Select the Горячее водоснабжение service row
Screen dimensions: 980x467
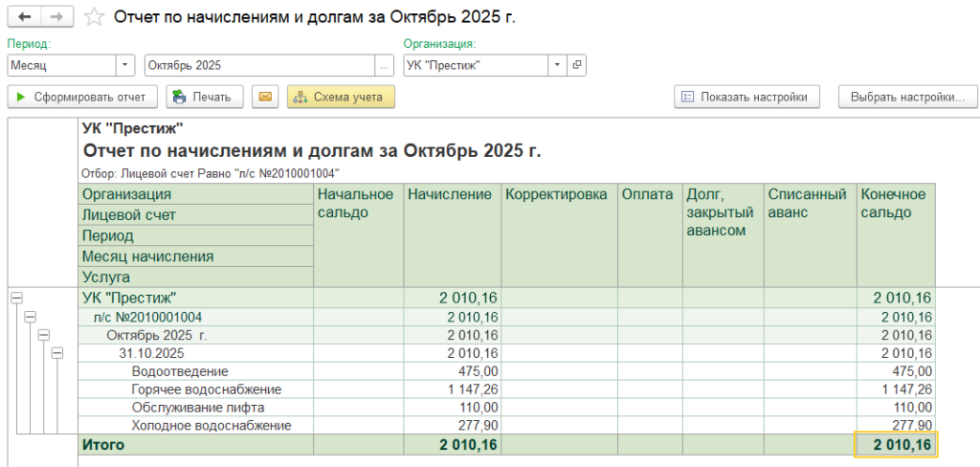(x=206, y=389)
